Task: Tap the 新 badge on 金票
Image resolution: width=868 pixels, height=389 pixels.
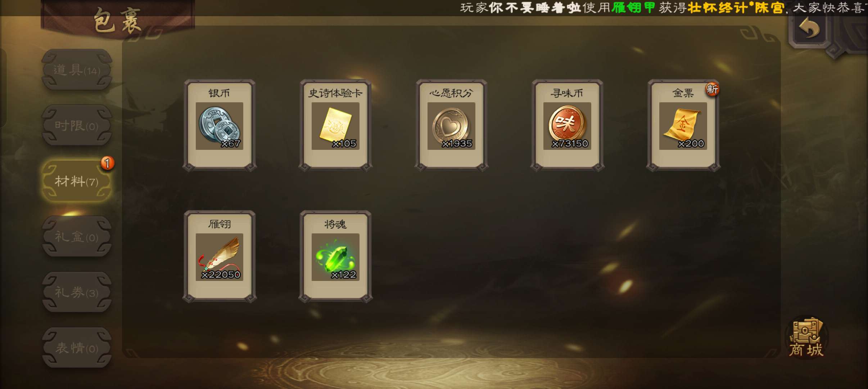Action: pos(712,89)
